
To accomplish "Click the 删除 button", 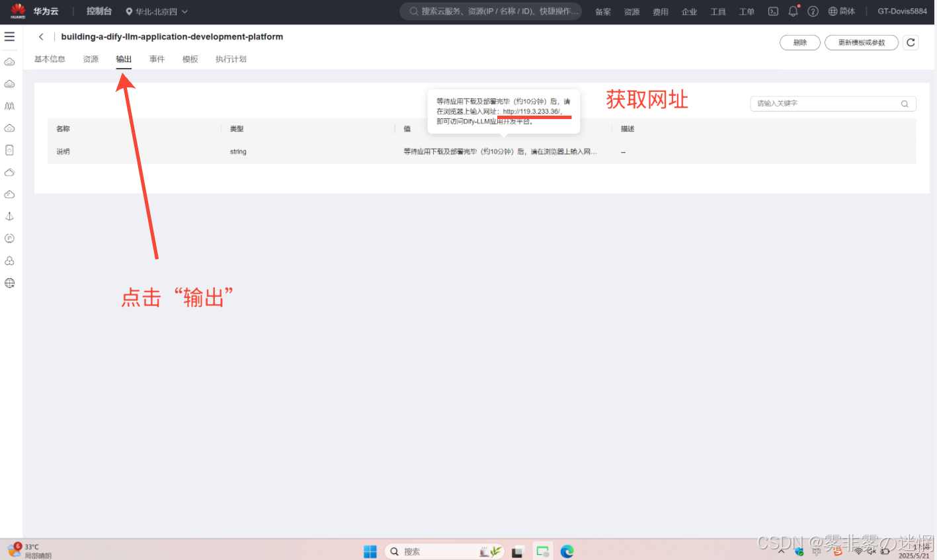I will (x=800, y=42).
